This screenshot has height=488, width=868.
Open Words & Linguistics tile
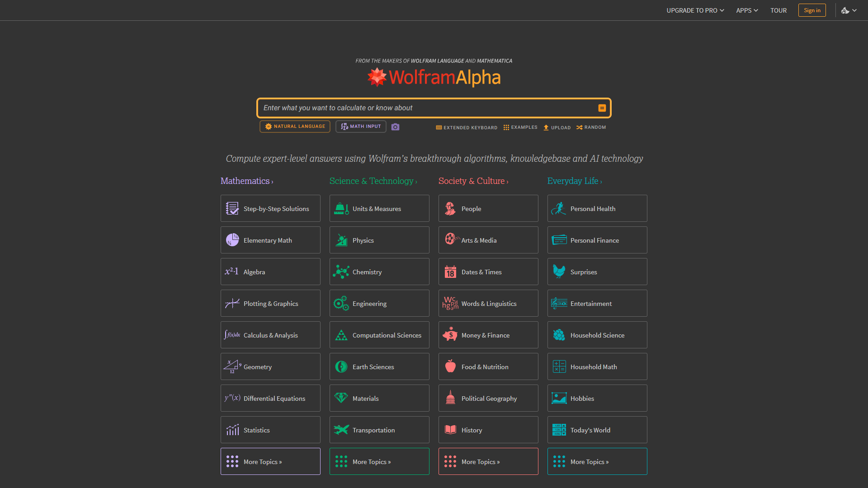click(x=488, y=303)
